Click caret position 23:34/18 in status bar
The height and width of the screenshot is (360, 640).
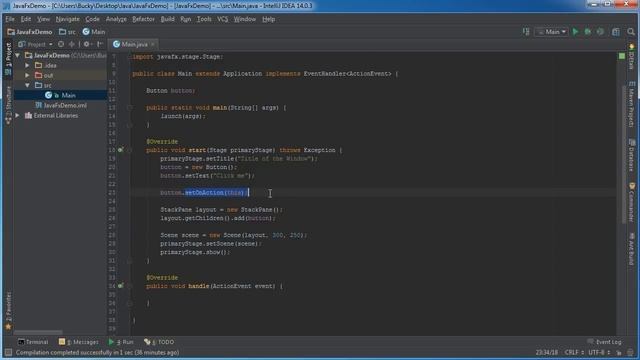[547, 352]
